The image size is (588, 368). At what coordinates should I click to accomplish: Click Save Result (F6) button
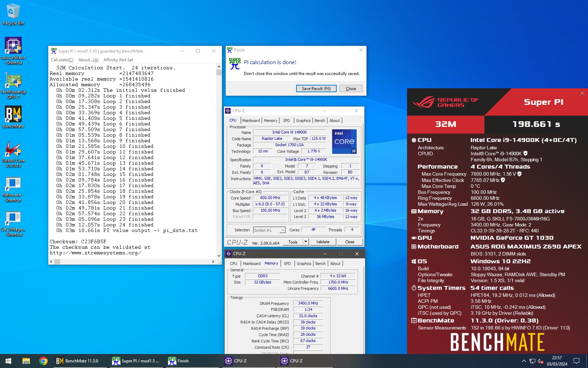(x=316, y=89)
